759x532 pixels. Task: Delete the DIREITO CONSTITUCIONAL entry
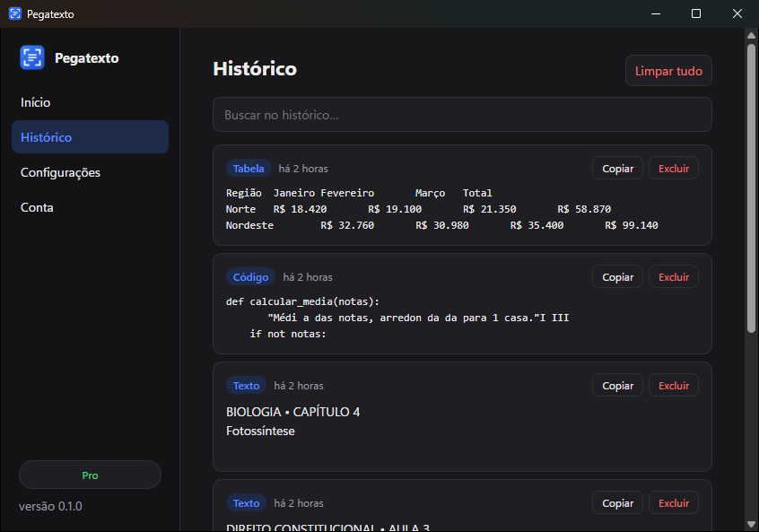674,503
